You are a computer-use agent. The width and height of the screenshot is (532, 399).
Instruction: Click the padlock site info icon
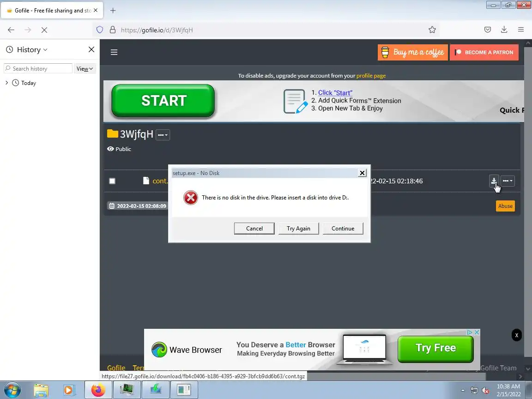click(x=113, y=30)
